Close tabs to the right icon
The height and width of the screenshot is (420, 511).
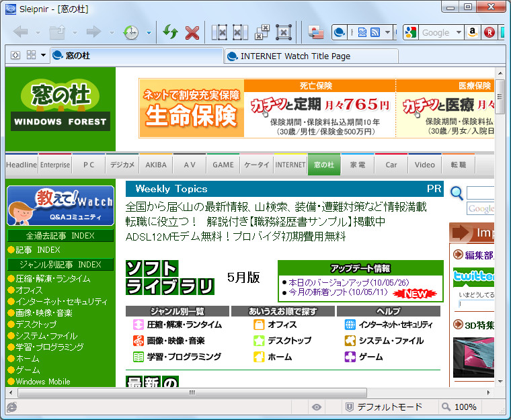click(240, 32)
